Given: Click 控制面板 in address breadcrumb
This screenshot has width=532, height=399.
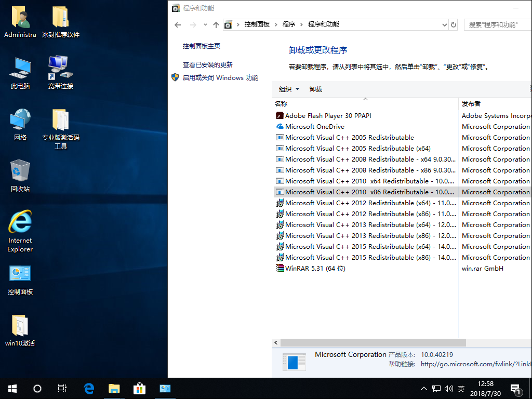Looking at the screenshot, I should point(257,24).
